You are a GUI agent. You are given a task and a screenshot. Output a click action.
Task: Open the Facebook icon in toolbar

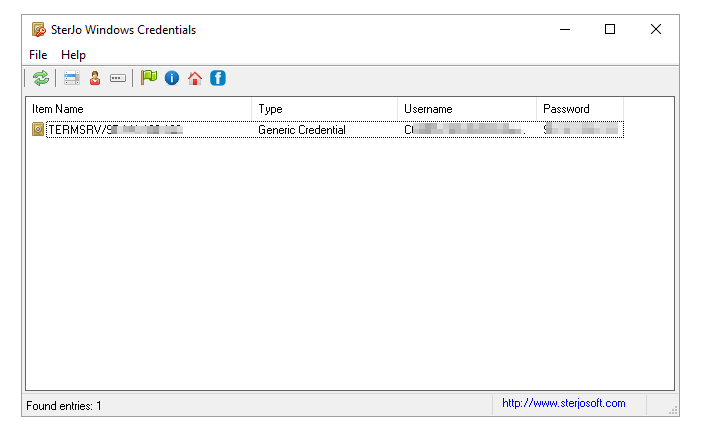[218, 78]
